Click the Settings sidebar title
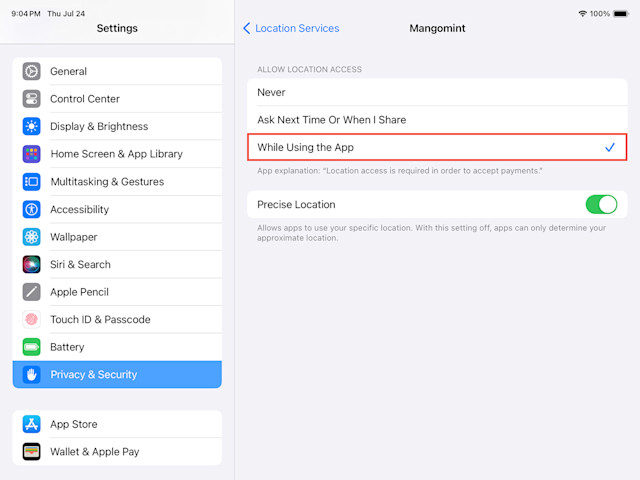Viewport: 640px width, 480px height. pos(117,28)
